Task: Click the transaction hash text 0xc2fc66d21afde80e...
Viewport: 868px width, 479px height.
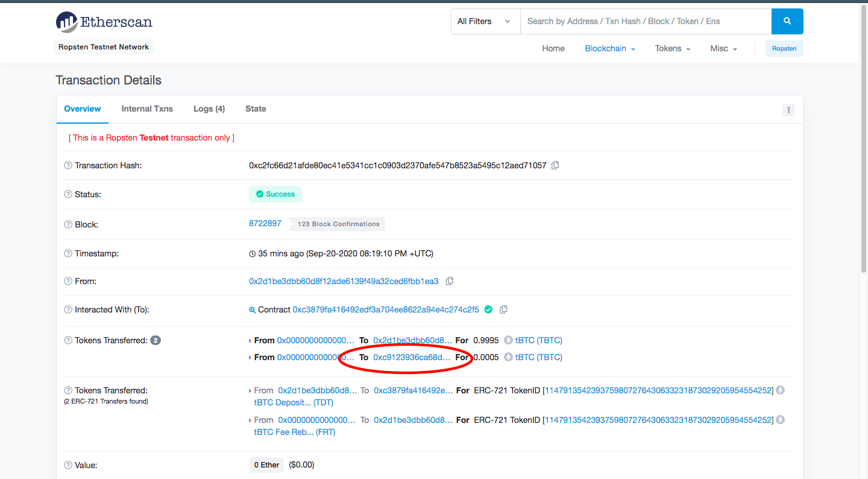Action: (398, 165)
